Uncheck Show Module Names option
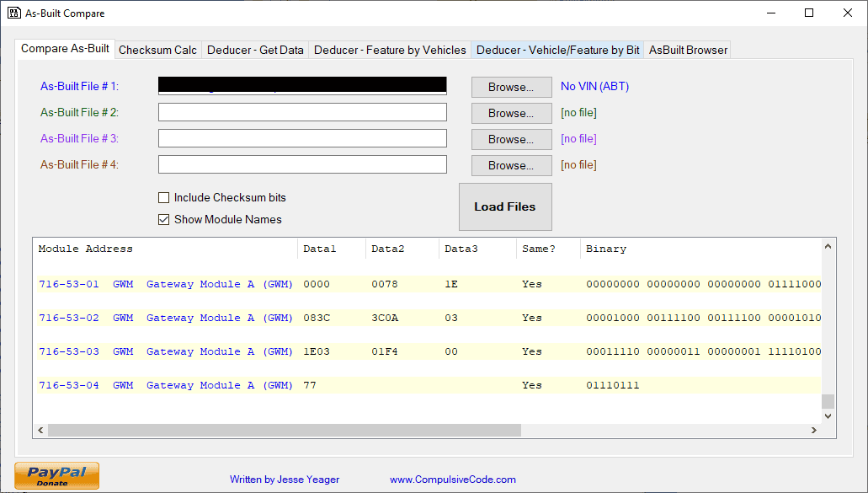This screenshot has height=493, width=868. [x=164, y=220]
